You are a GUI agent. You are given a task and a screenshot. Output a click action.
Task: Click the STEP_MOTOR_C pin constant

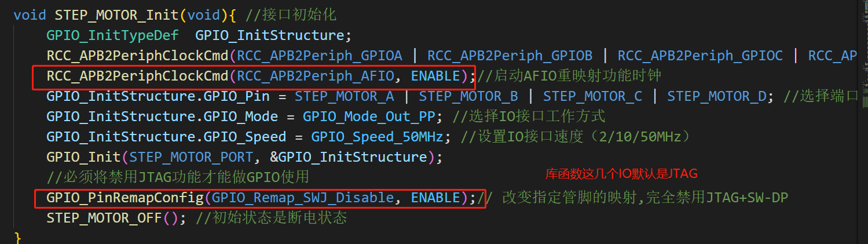click(x=592, y=96)
